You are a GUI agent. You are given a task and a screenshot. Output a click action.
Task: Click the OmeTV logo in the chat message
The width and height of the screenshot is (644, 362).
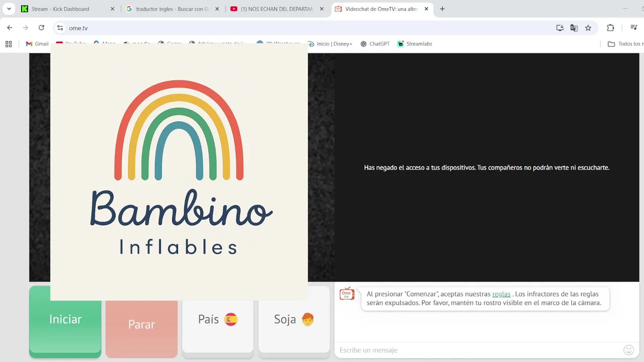point(347,294)
